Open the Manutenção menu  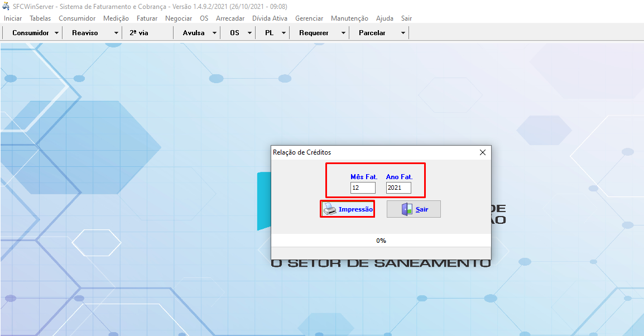pos(349,18)
